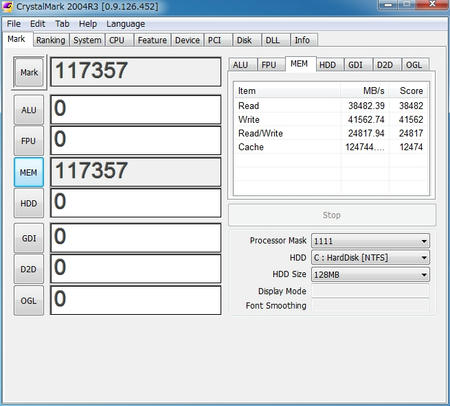This screenshot has width=450, height=406.
Task: Open the HDD drive selection dropdown
Action: point(370,258)
